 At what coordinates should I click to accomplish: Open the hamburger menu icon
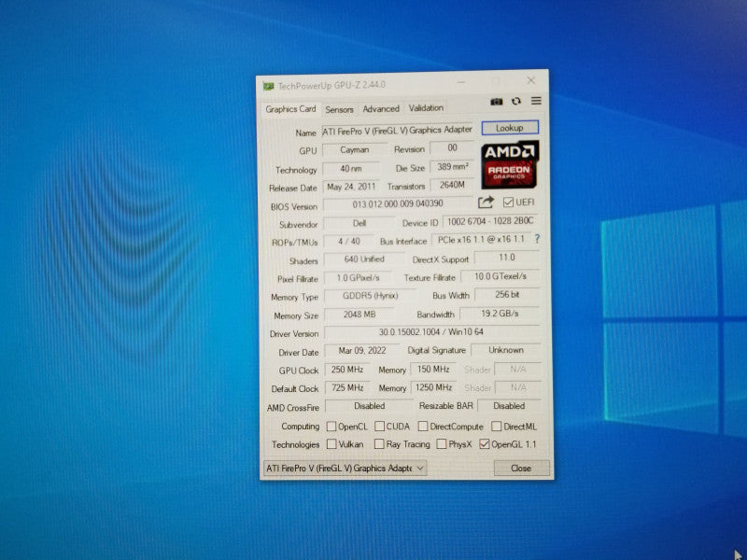[x=536, y=101]
